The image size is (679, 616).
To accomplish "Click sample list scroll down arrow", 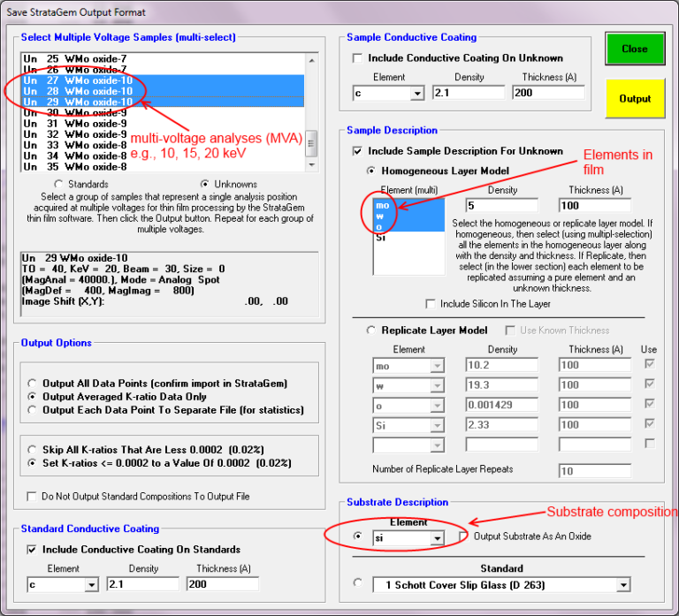I will 312,165.
